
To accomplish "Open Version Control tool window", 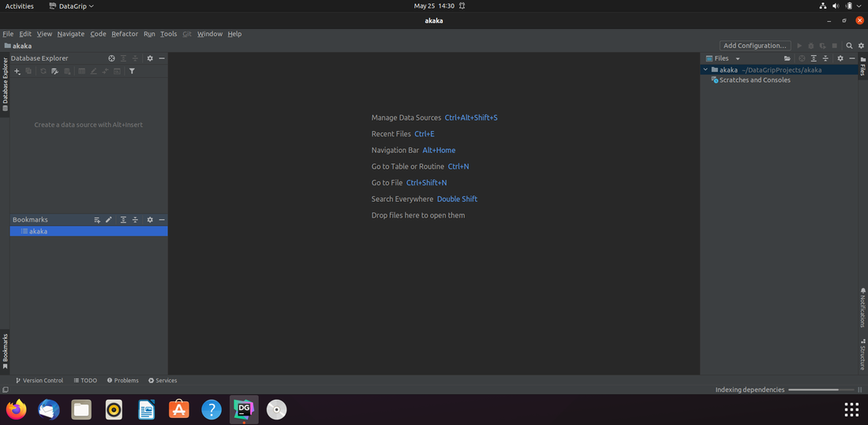I will (39, 381).
